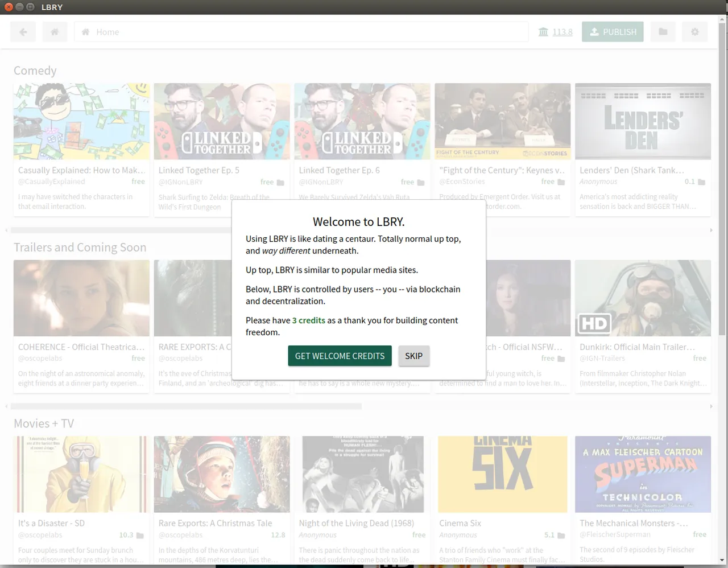Viewport: 728px width, 568px height.
Task: Click the Trailers and Coming Soon heading
Action: tap(80, 248)
